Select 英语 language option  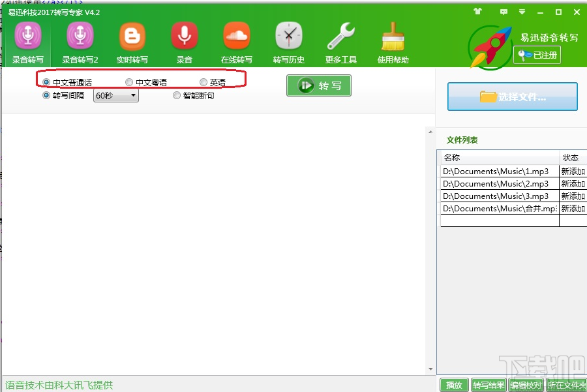pyautogui.click(x=213, y=82)
